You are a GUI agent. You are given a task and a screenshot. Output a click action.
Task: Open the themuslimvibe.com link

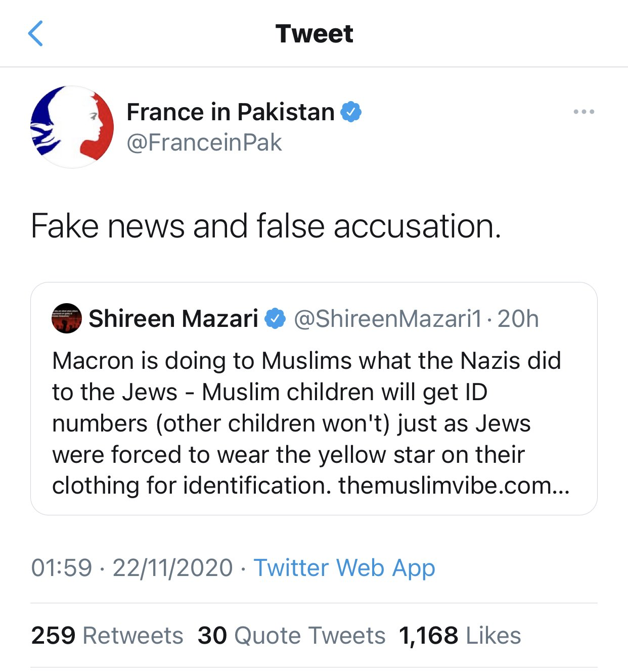(454, 486)
